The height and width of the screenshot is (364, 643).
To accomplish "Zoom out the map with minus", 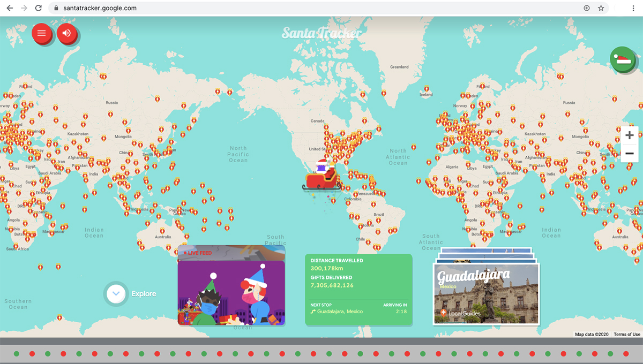I will [x=630, y=154].
